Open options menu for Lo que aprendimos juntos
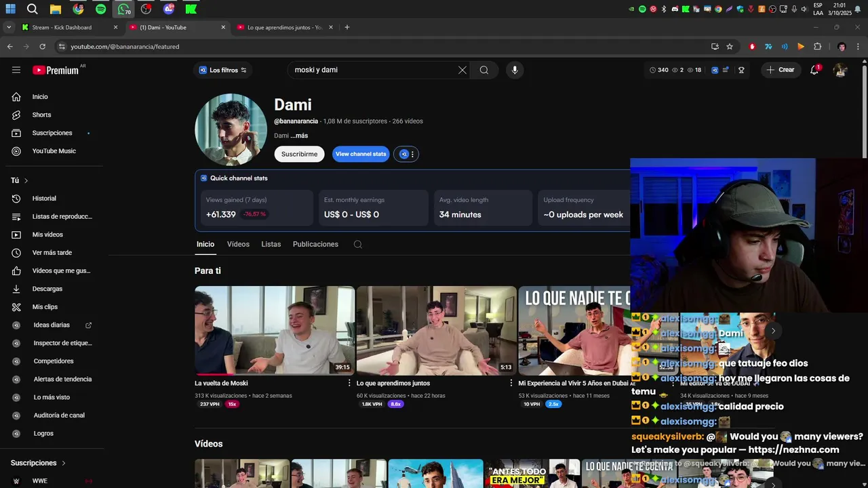This screenshot has height=488, width=868. pyautogui.click(x=511, y=383)
